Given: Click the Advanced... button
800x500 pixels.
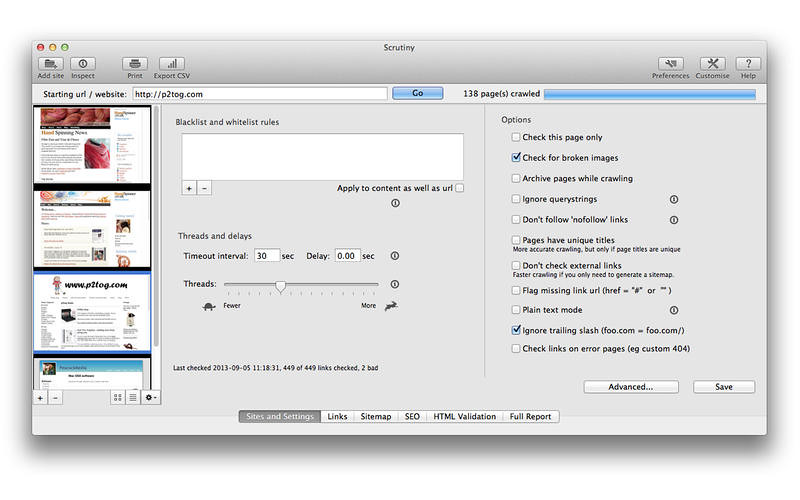Looking at the screenshot, I should pyautogui.click(x=631, y=386).
